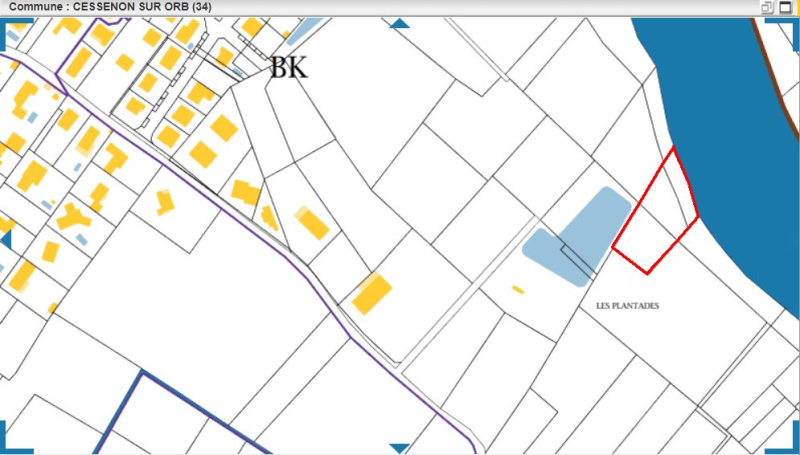Click the BK section label
The height and width of the screenshot is (455, 800).
(289, 68)
